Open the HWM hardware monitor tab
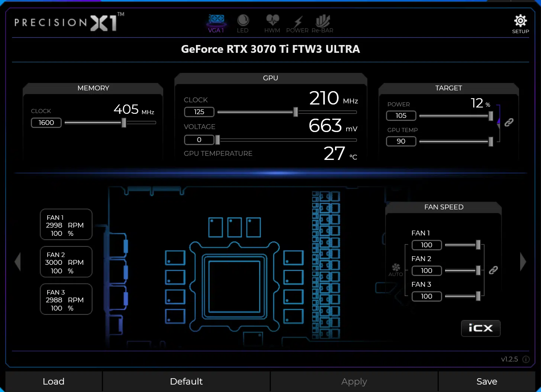 [x=272, y=24]
